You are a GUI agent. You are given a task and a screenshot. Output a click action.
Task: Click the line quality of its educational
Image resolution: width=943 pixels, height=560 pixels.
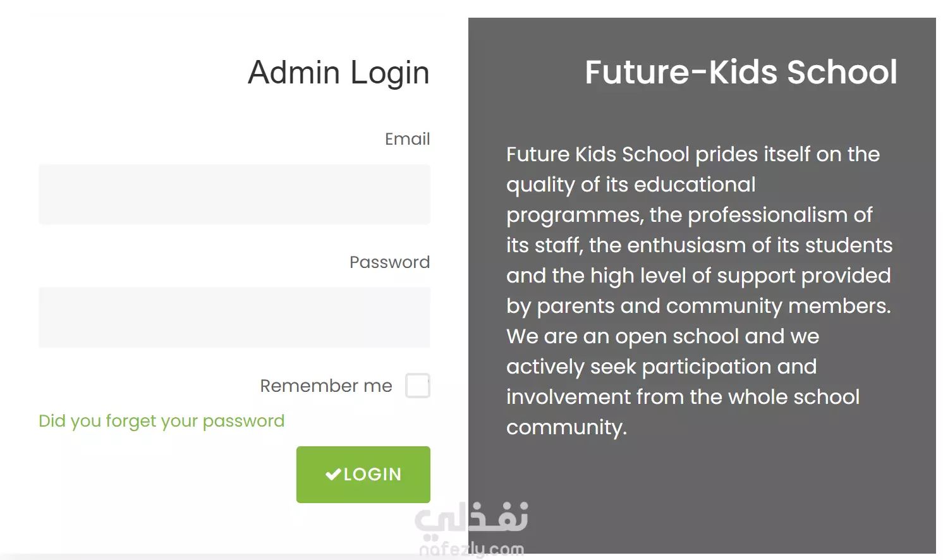[631, 185]
